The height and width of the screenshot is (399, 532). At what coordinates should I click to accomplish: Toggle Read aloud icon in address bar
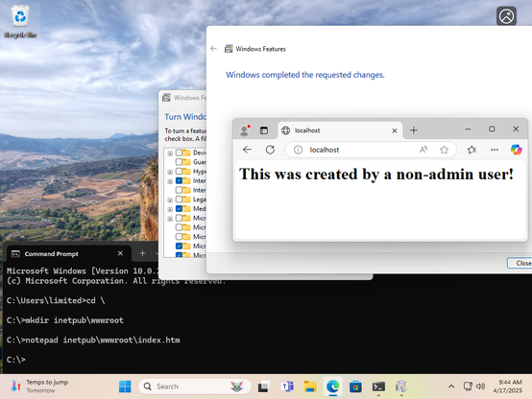pos(423,150)
